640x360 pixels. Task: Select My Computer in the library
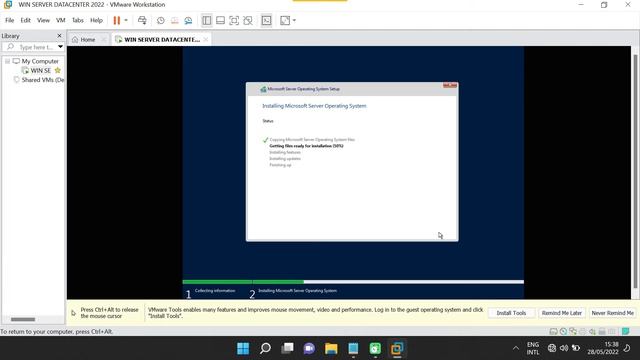40,61
